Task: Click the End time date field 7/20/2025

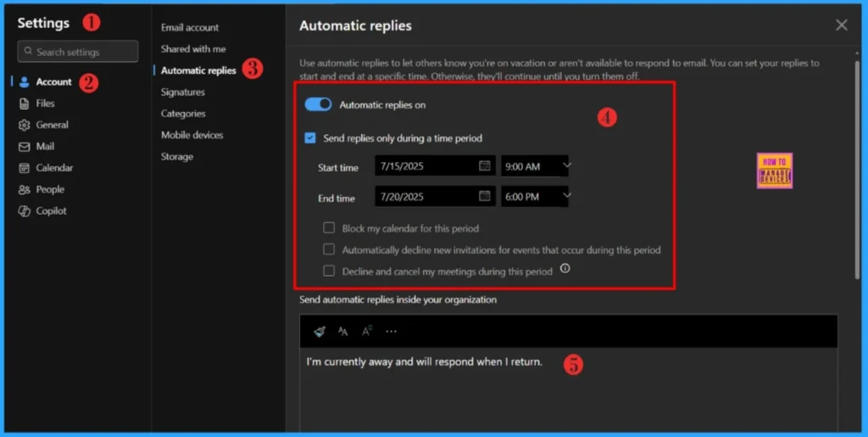Action: pos(435,195)
